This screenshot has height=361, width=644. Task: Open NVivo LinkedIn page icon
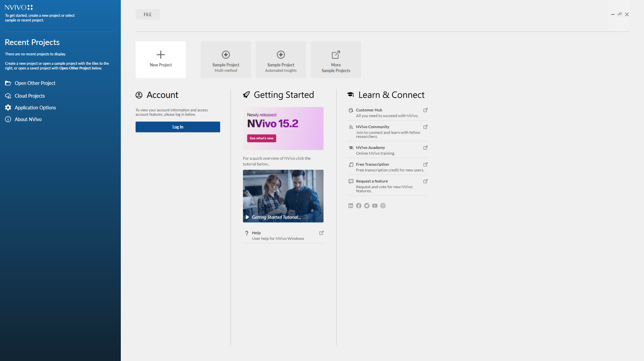pyautogui.click(x=351, y=206)
